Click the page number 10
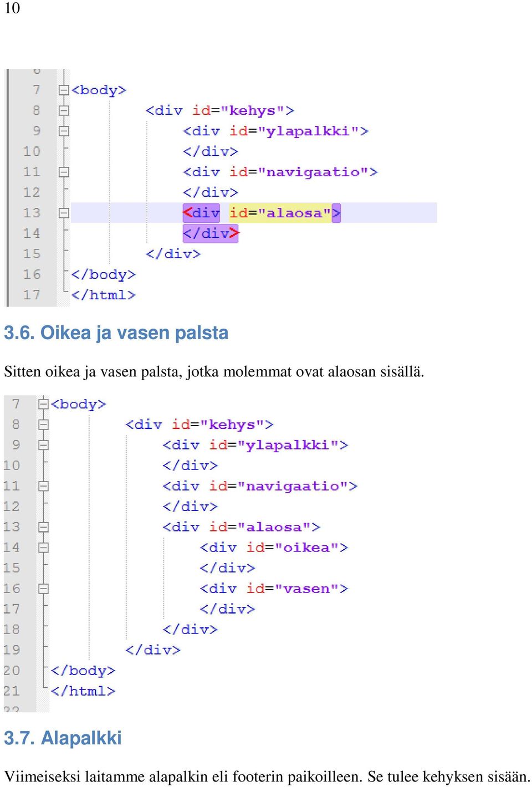 12,8
